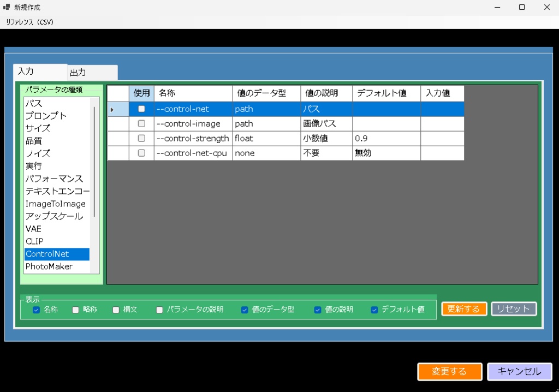Viewport: 559px width, 392px height.
Task: Enable the 使用 checkbox for --control-net
Action: point(141,109)
